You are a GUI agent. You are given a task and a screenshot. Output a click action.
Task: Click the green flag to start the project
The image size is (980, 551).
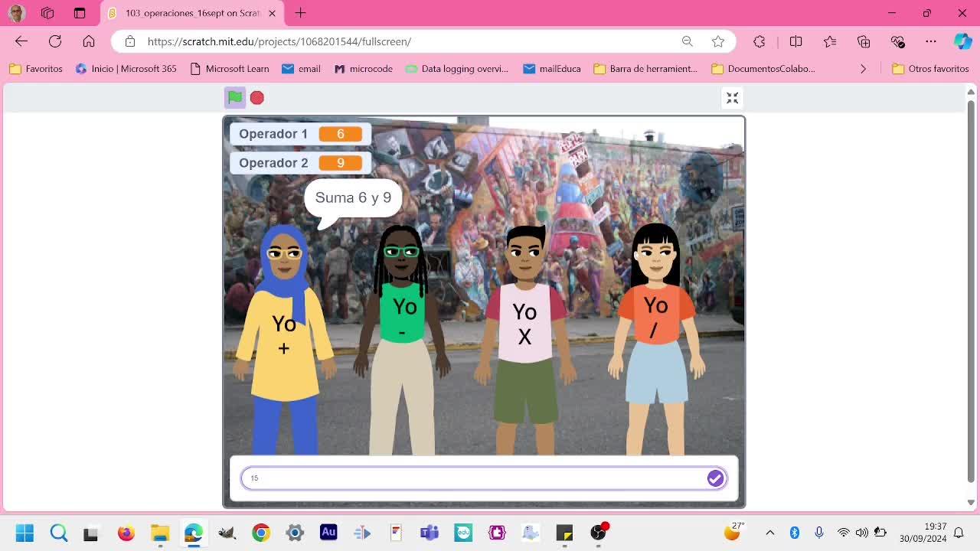click(x=235, y=97)
